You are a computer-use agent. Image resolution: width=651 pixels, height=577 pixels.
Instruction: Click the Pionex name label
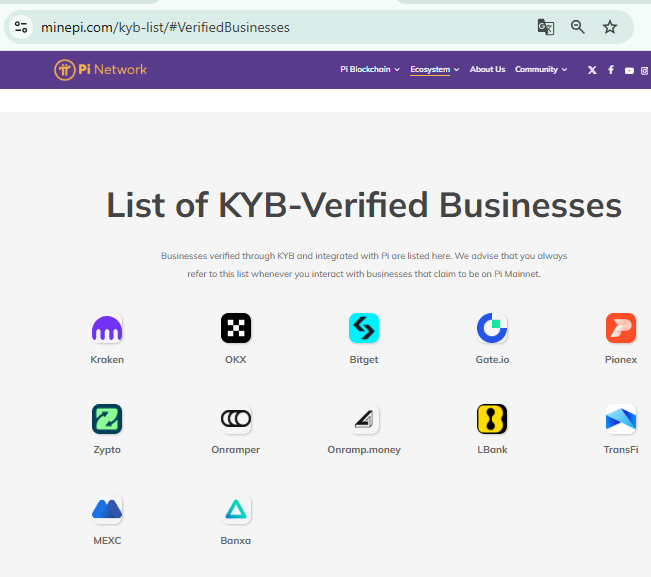[621, 359]
